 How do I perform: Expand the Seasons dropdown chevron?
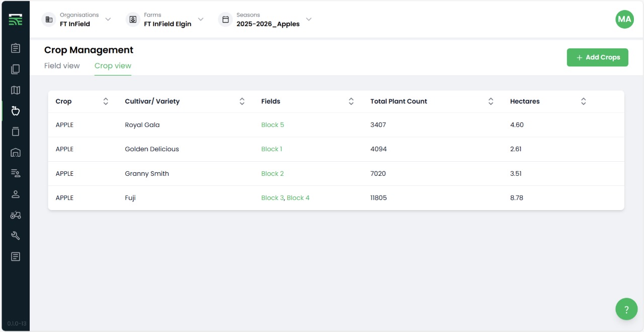point(309,19)
